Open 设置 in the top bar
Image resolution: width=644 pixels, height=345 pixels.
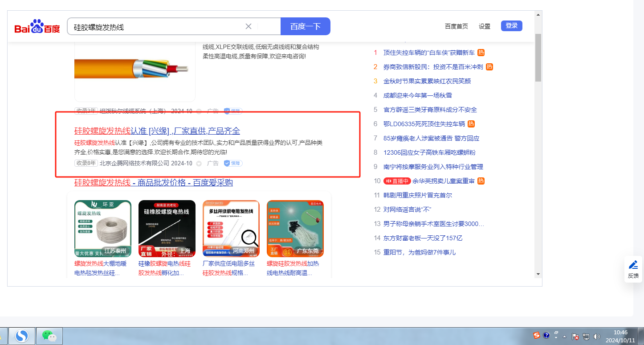coord(485,26)
